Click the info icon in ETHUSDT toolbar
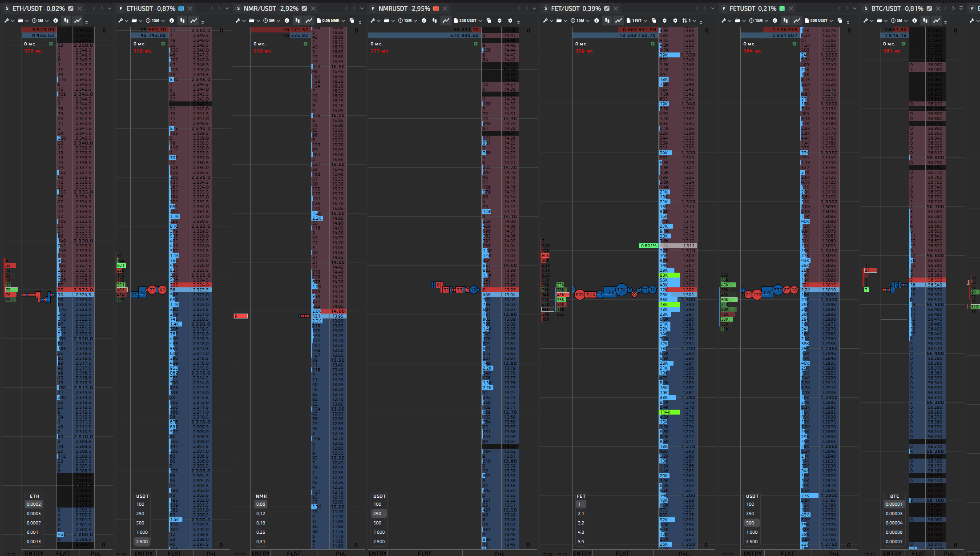Screen dimensions: 980x556 coord(172,20)
